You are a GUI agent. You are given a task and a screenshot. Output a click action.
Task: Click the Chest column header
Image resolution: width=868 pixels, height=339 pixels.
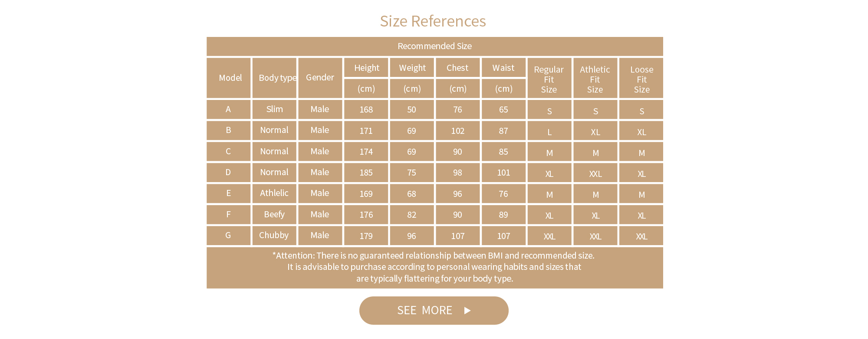click(x=457, y=68)
